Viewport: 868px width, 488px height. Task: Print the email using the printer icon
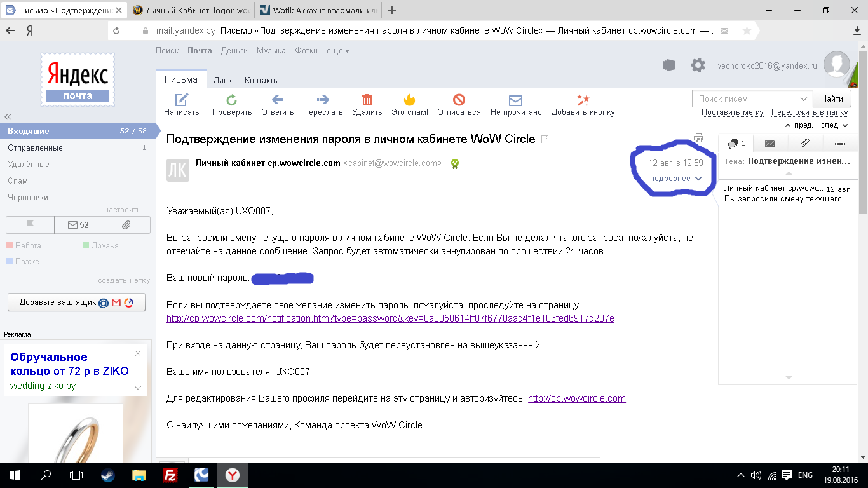699,138
